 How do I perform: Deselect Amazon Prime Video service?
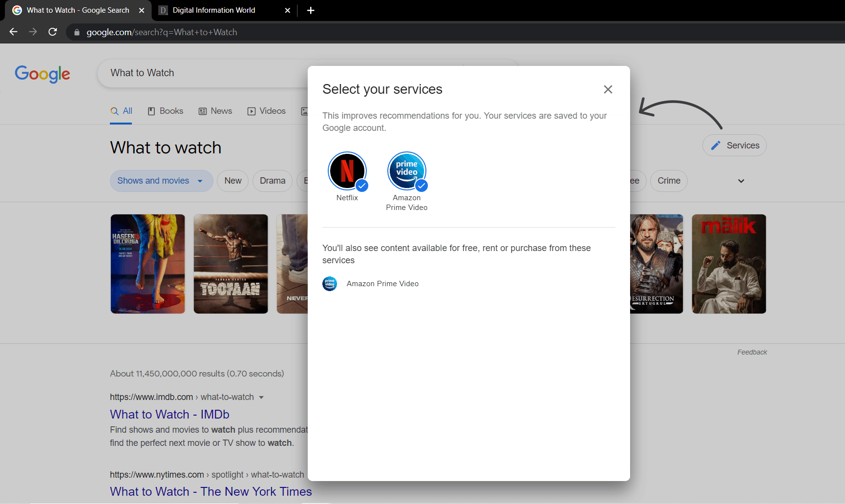click(x=421, y=186)
